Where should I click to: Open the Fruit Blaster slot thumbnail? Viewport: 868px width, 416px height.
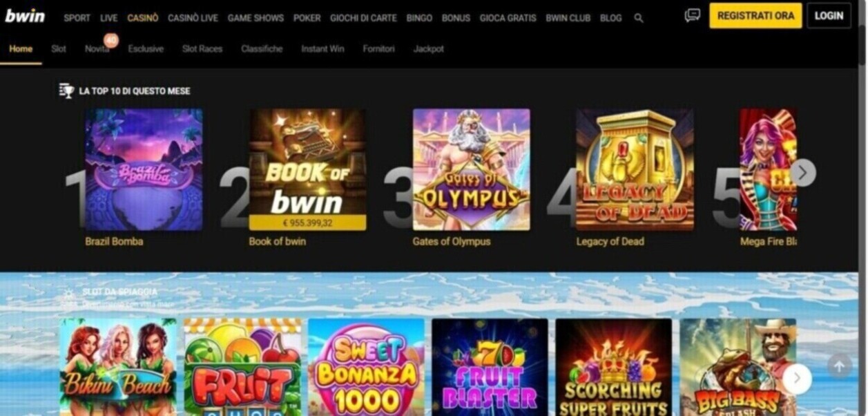[x=490, y=367]
